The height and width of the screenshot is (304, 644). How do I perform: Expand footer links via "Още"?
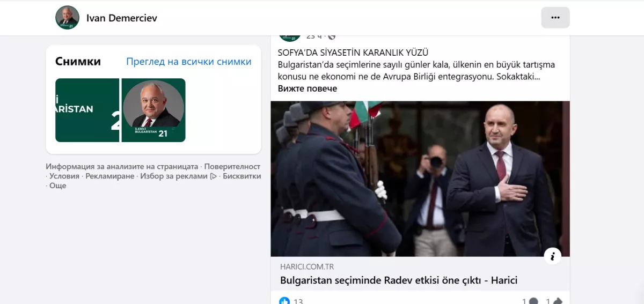click(x=57, y=186)
